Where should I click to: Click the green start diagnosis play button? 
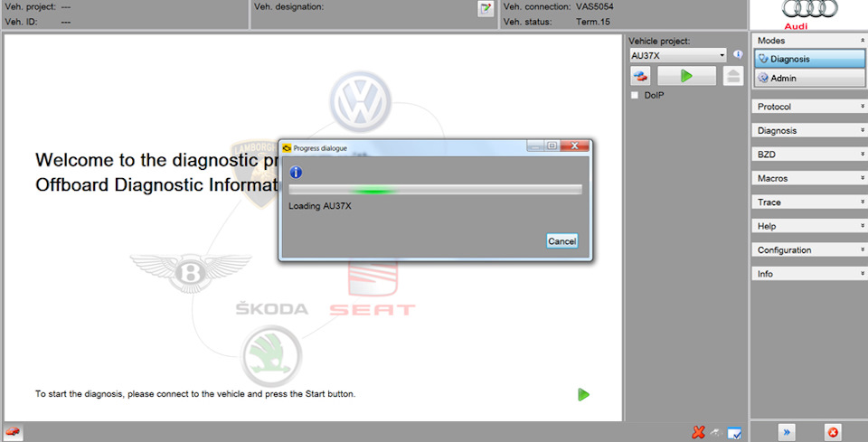[686, 76]
